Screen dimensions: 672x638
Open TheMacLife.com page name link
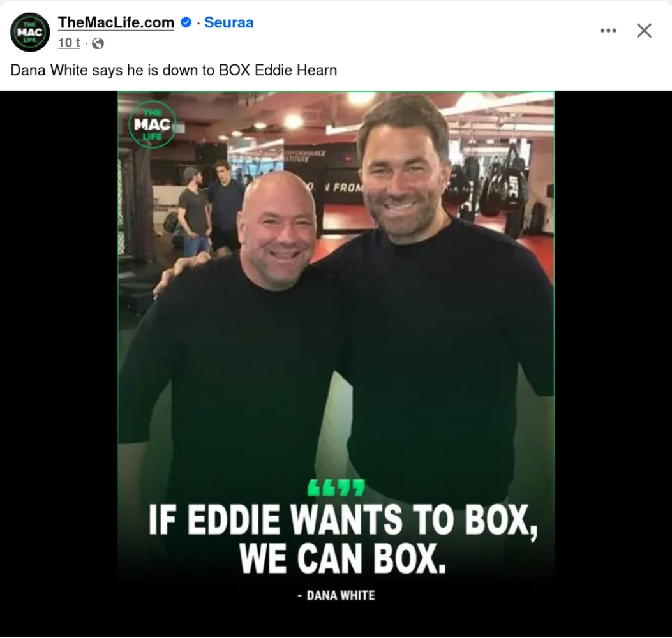(x=116, y=22)
